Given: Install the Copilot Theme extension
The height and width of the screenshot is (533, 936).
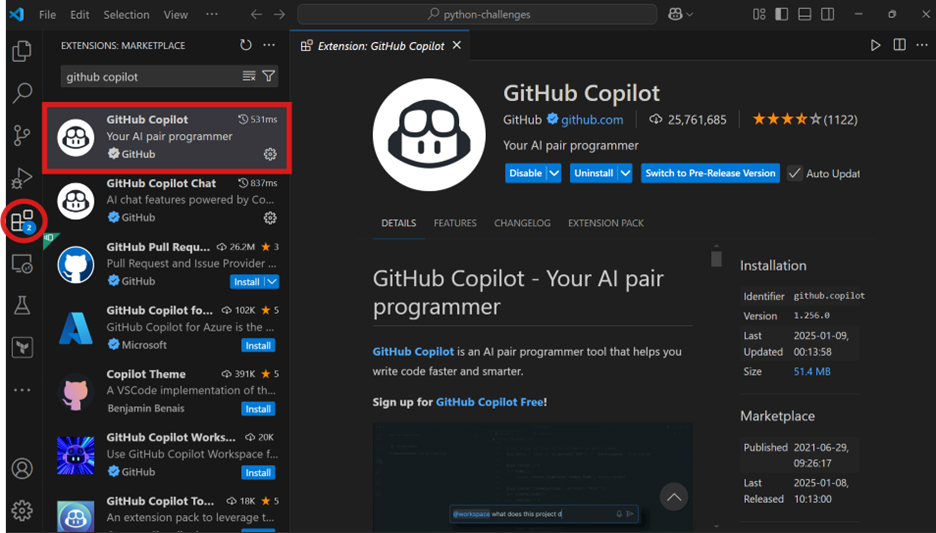Looking at the screenshot, I should pyautogui.click(x=258, y=409).
